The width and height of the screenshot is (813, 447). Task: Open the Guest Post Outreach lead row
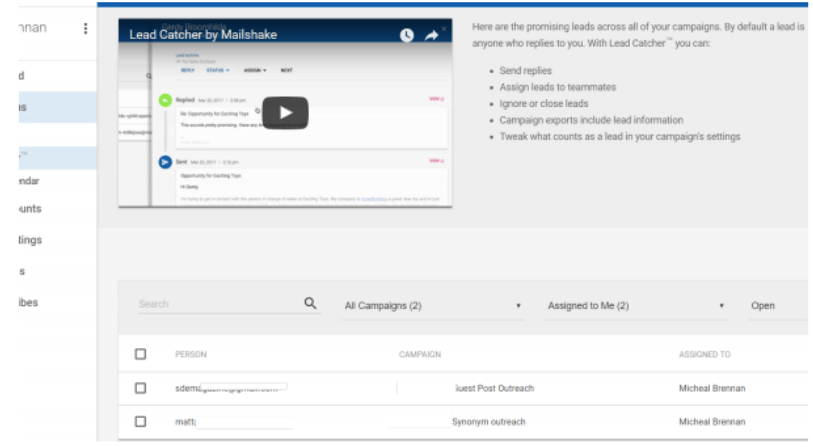pos(494,388)
